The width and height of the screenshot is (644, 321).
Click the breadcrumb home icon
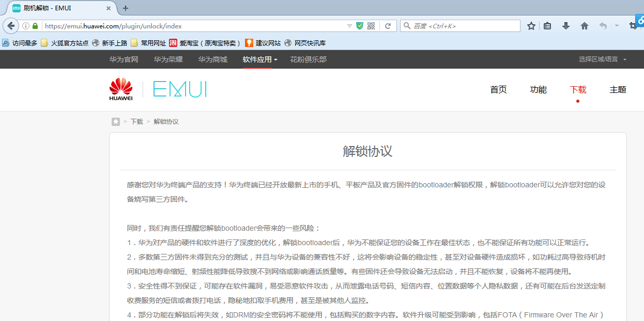(116, 122)
